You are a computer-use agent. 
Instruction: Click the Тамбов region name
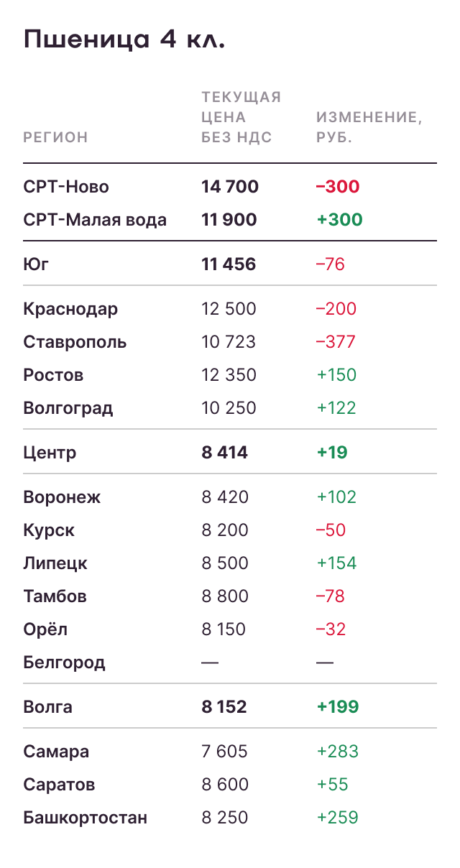click(x=55, y=596)
